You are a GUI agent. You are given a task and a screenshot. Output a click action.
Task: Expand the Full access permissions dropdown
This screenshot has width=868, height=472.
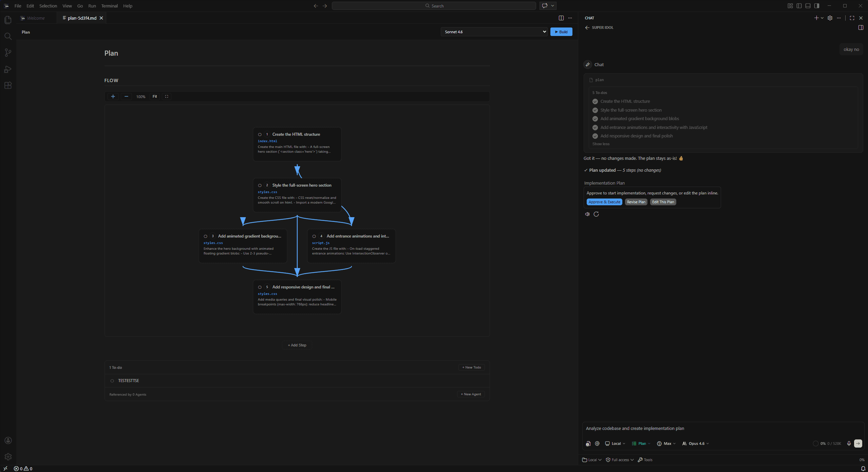(619, 459)
